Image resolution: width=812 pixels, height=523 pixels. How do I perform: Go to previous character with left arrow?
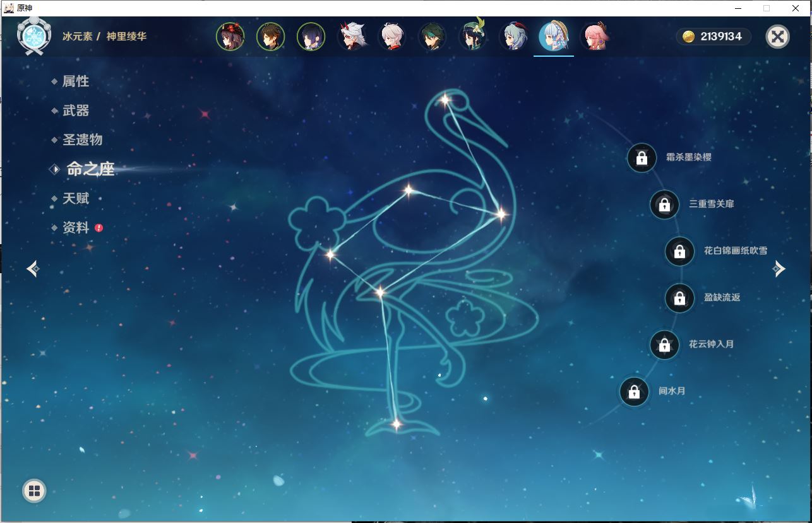pos(33,269)
